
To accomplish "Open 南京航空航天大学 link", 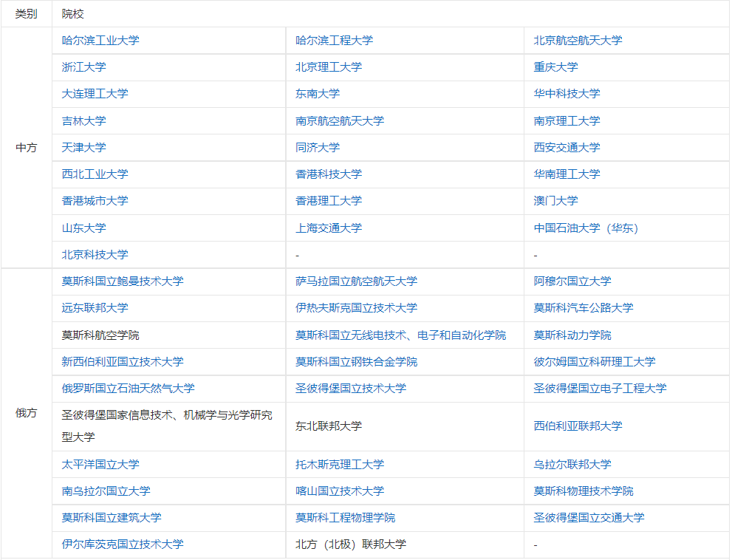I will 340,121.
